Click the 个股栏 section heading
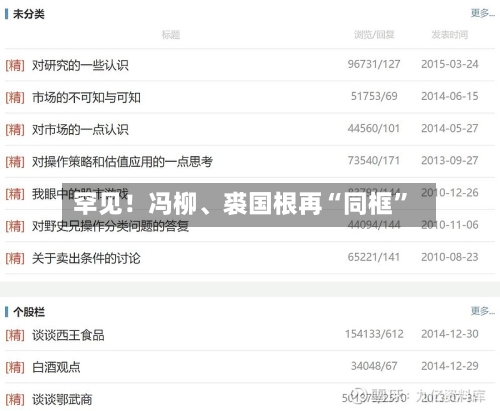This screenshot has height=411, width=500. point(29,312)
